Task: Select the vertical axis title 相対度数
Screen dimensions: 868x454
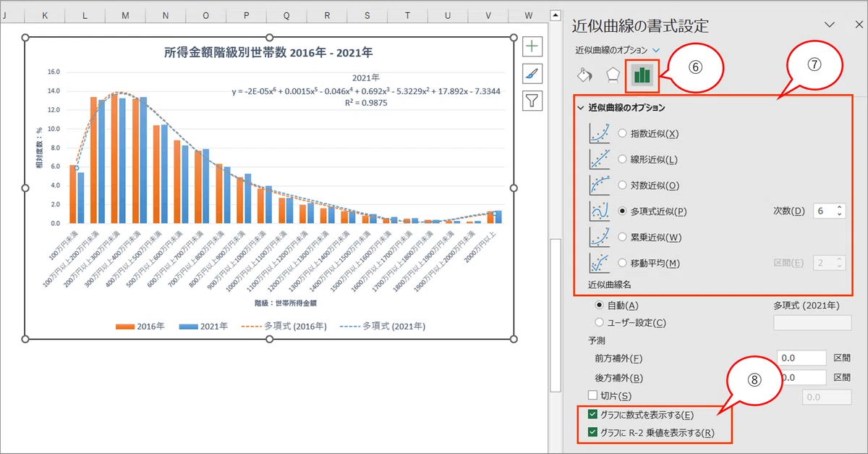Action: point(40,147)
